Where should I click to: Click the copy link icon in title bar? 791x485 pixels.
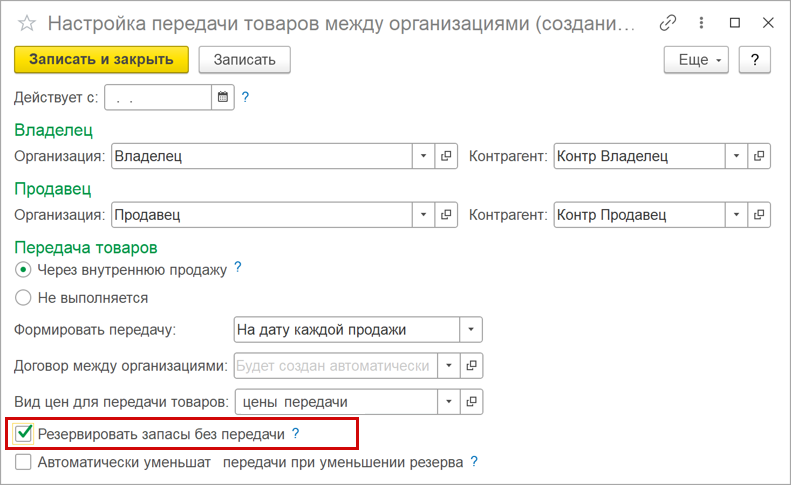(668, 22)
